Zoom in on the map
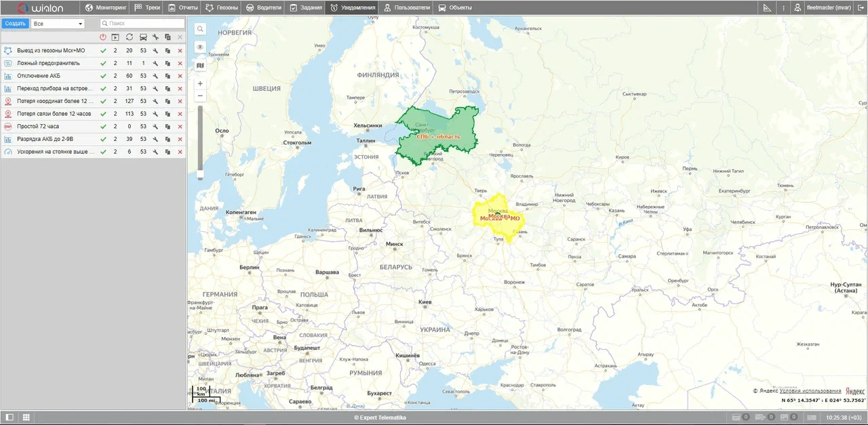The image size is (868, 425). tap(200, 83)
